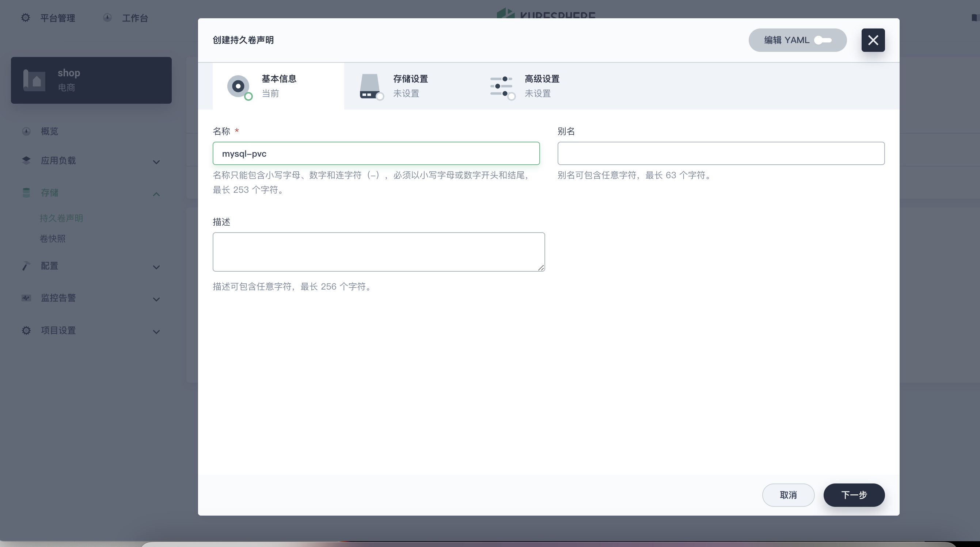
Task: Open 持久卷声明 in the sidebar
Action: pyautogui.click(x=61, y=218)
